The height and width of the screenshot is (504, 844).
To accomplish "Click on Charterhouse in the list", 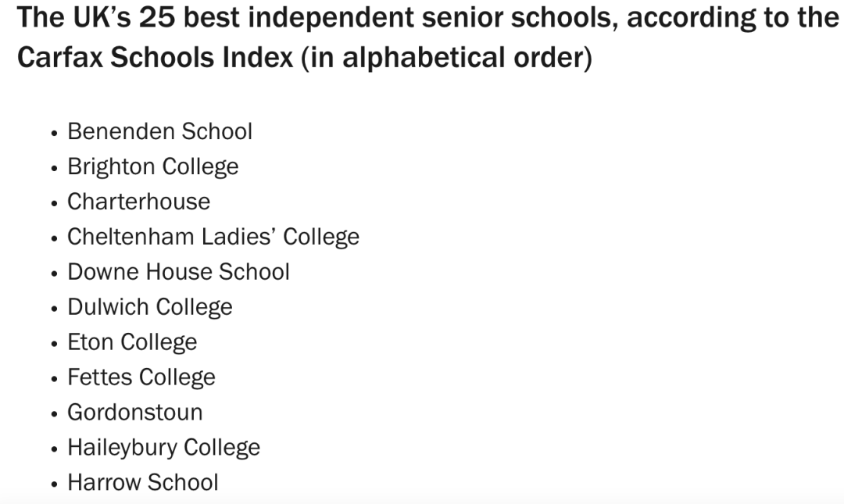I will [139, 202].
